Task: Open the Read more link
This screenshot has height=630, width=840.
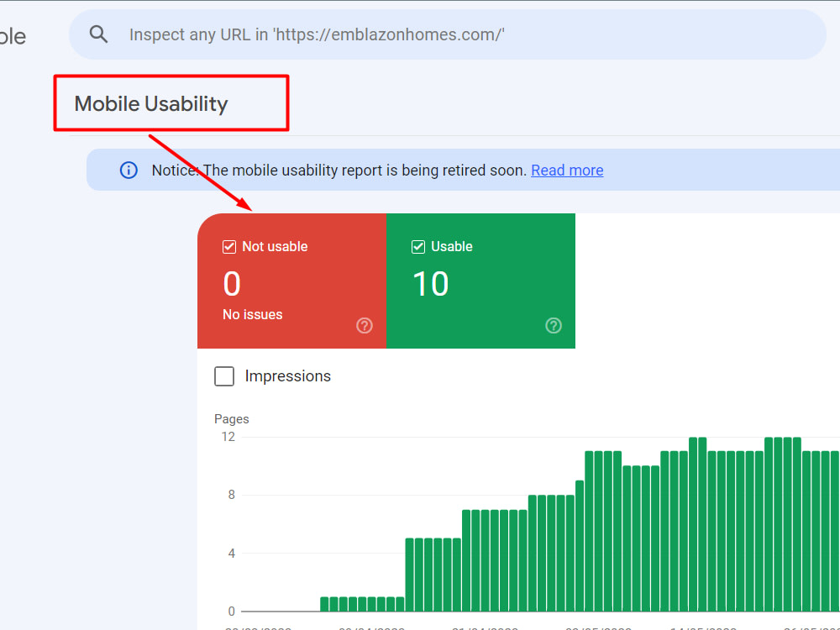Action: click(x=567, y=171)
